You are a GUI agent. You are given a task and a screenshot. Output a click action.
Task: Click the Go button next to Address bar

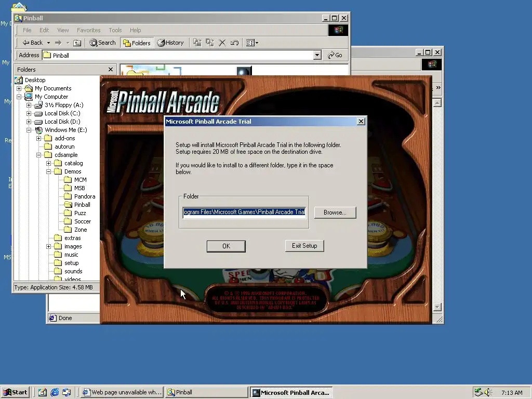pos(335,55)
